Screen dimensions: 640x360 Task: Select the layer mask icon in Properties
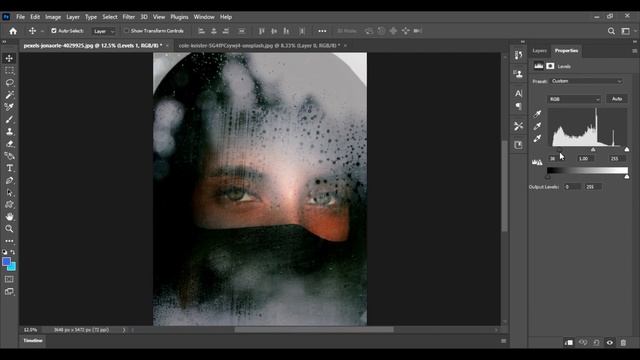coord(550,66)
